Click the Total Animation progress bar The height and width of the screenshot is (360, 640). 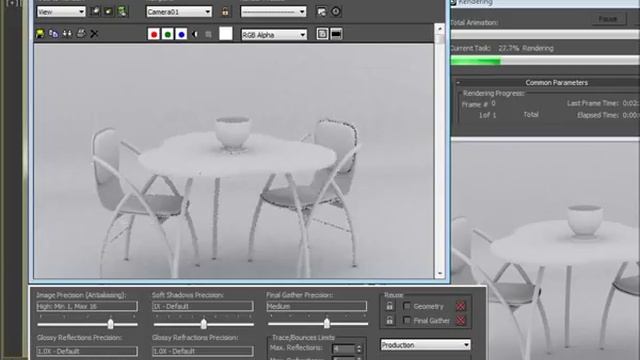point(545,35)
